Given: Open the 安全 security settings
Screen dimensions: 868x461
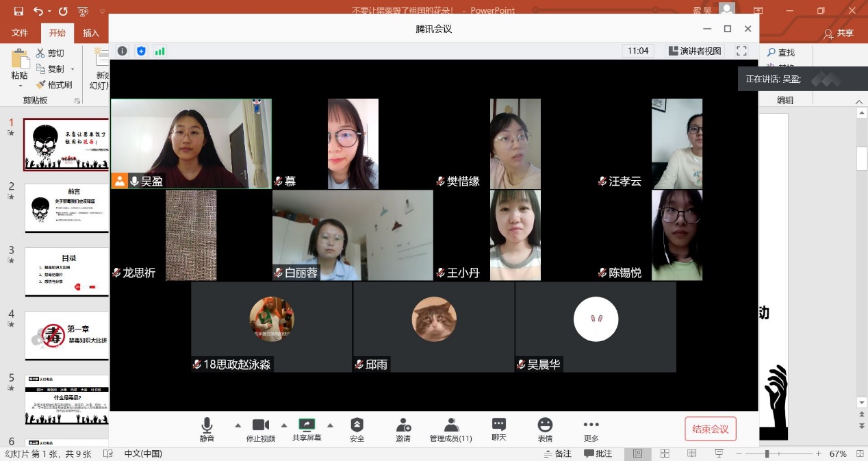Looking at the screenshot, I should tap(357, 429).
